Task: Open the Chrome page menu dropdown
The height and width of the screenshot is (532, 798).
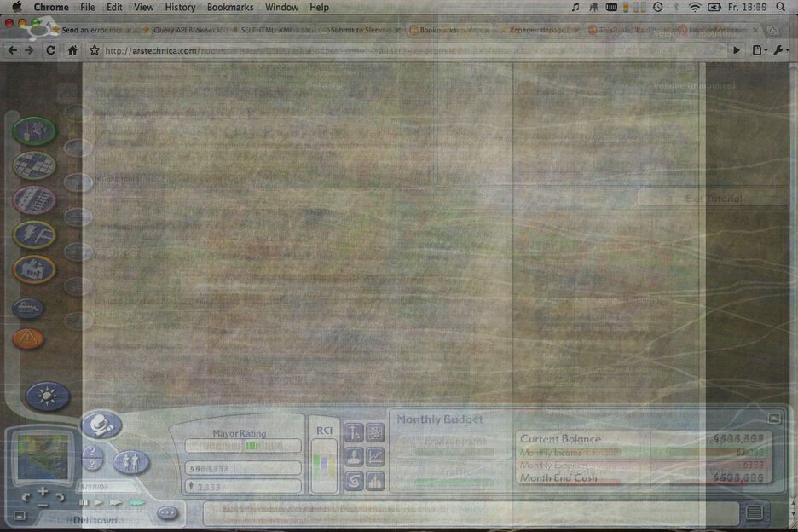Action: pyautogui.click(x=759, y=50)
